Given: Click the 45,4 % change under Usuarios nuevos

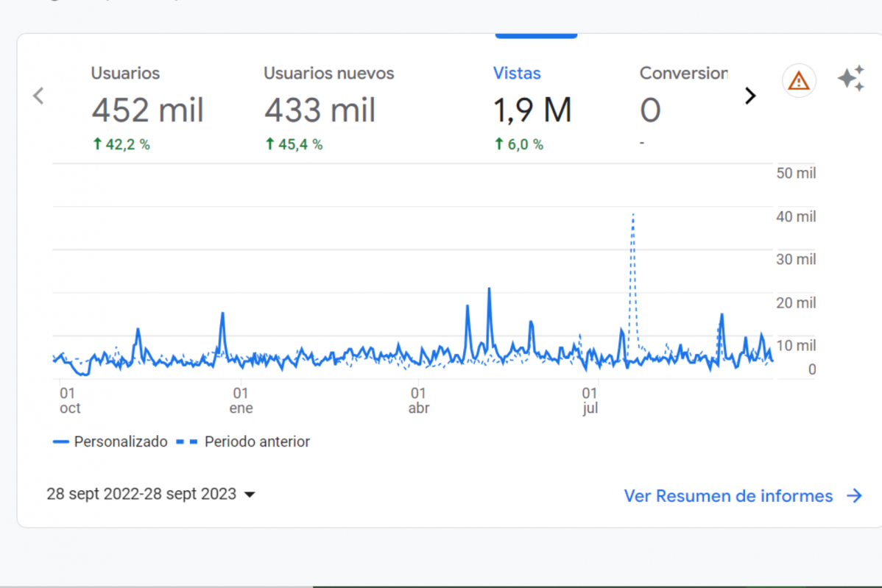Looking at the screenshot, I should coord(294,144).
